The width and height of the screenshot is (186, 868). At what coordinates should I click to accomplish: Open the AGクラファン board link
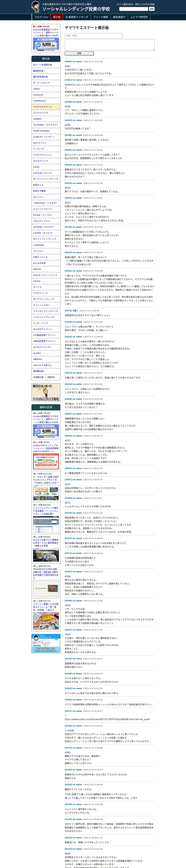pyautogui.click(x=46, y=143)
